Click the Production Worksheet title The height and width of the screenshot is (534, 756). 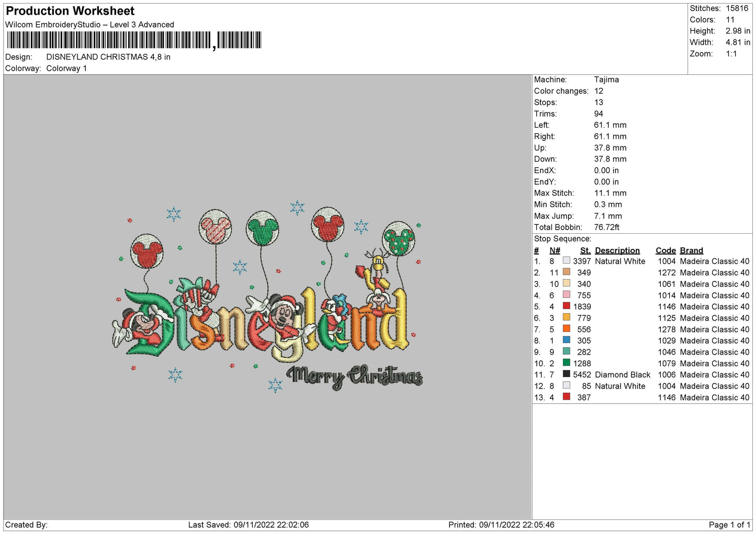(x=70, y=11)
